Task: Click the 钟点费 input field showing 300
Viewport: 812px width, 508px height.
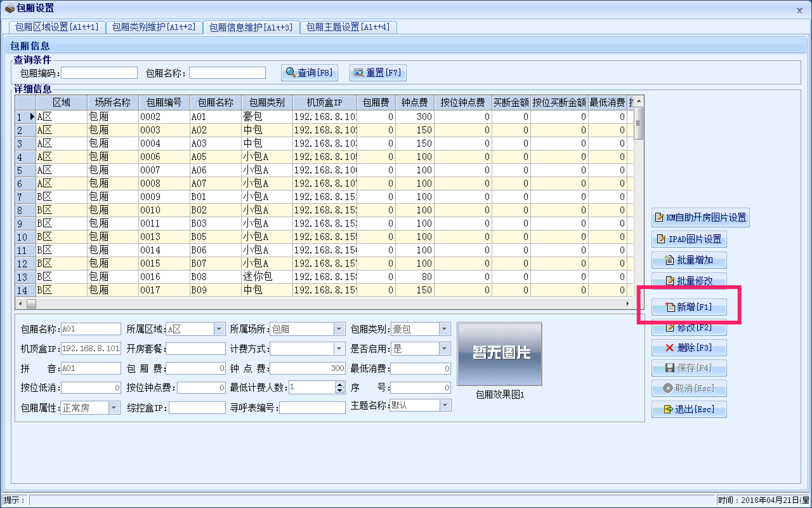Action: point(307,368)
